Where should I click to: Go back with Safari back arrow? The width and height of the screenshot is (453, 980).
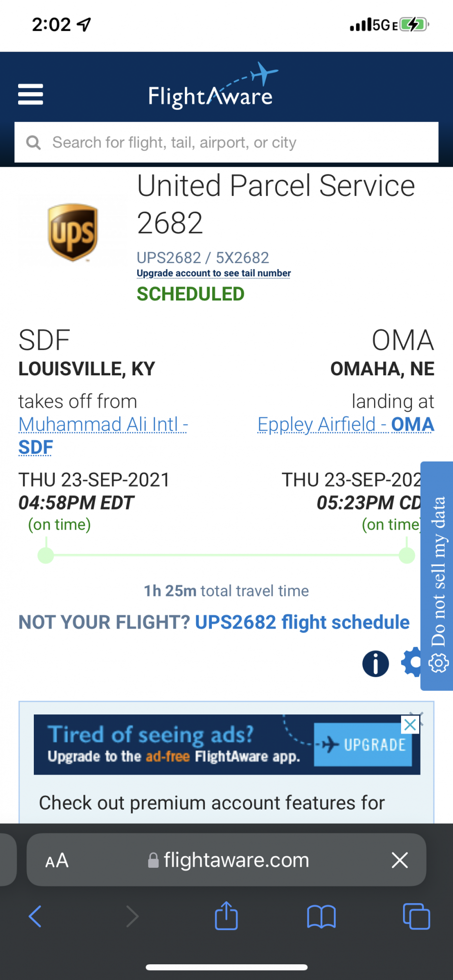point(35,916)
